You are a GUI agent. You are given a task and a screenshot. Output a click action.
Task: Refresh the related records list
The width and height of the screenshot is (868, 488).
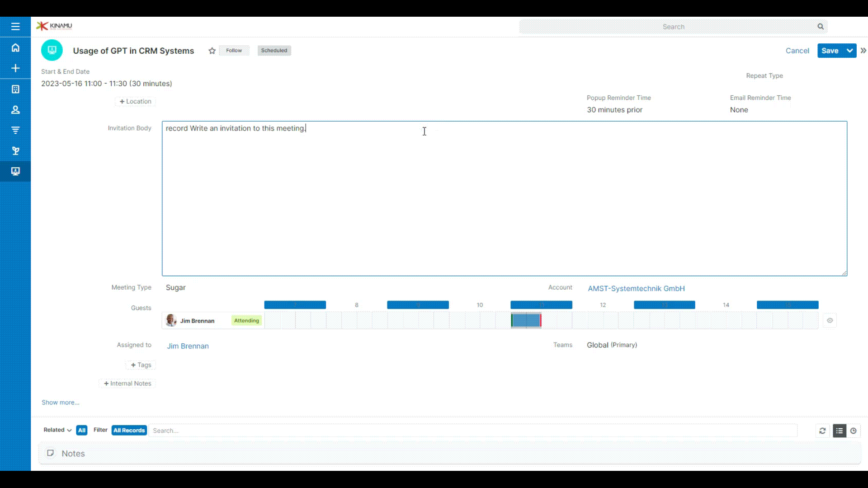[x=822, y=431]
